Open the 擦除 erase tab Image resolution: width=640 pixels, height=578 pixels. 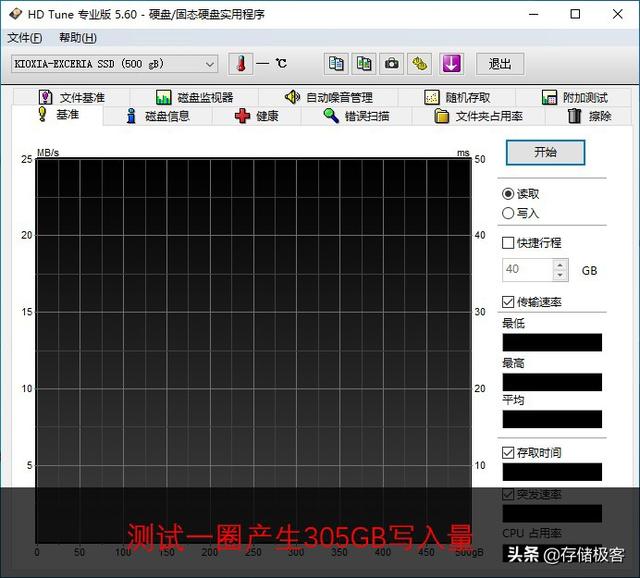pos(589,116)
